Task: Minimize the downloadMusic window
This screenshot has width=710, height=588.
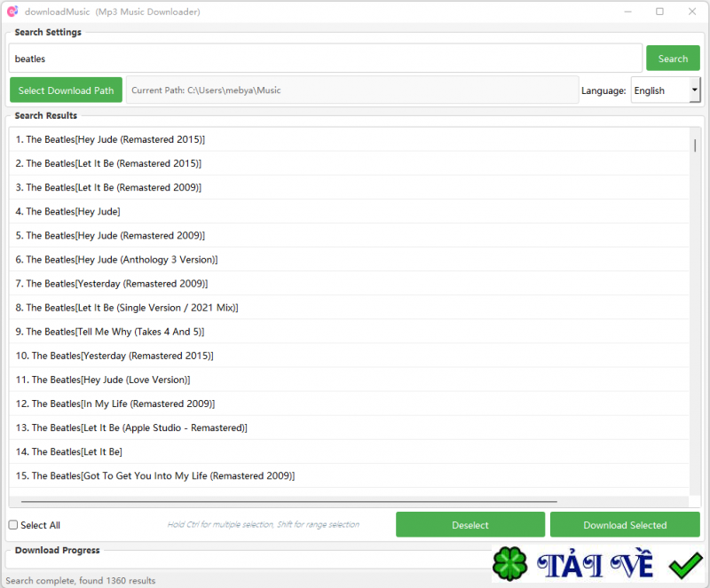Action: point(627,12)
